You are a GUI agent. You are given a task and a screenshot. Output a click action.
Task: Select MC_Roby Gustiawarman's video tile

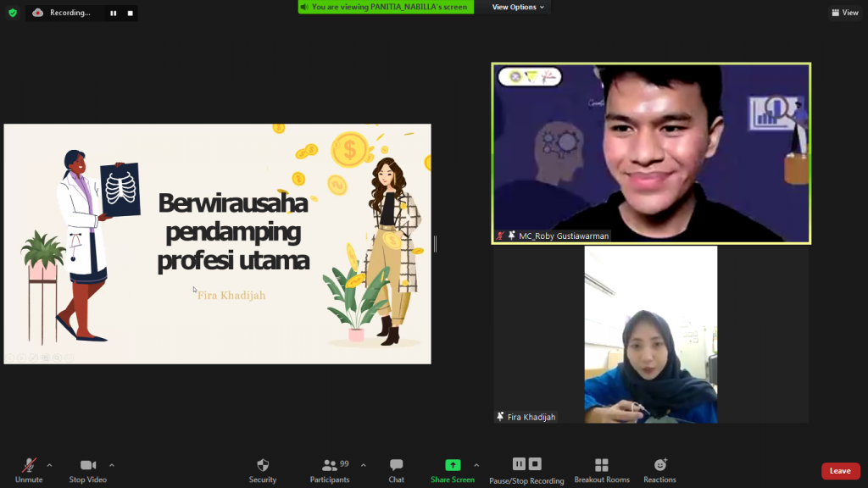(651, 153)
